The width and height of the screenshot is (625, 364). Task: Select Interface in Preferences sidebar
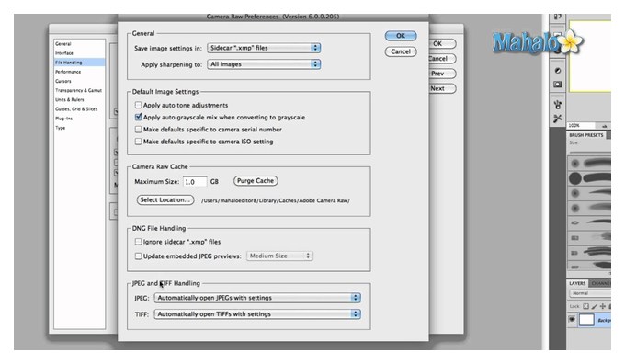[64, 53]
